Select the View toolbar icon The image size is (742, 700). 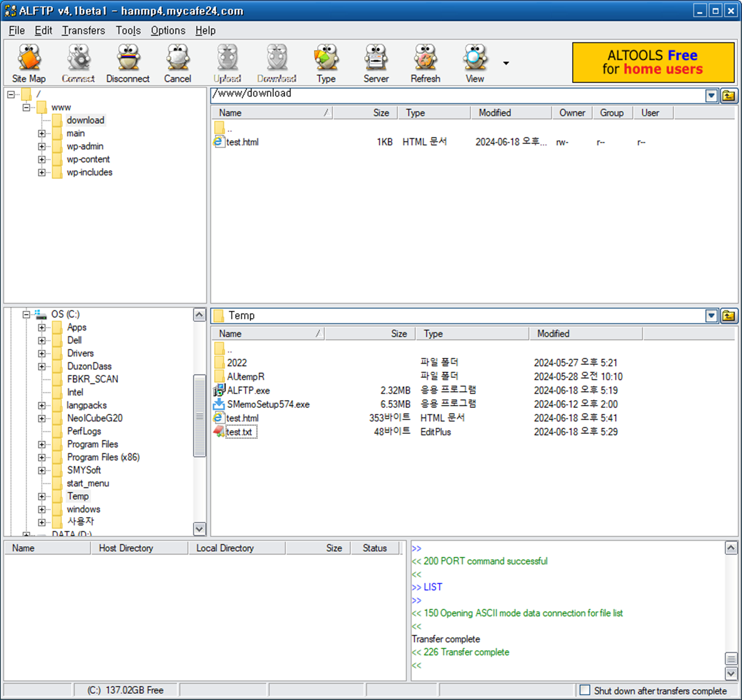coord(473,62)
